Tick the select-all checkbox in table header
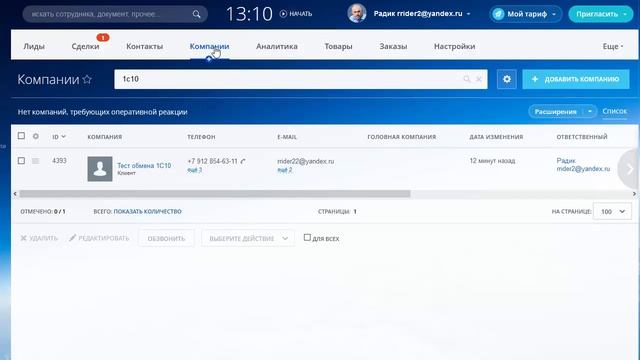 [21, 136]
